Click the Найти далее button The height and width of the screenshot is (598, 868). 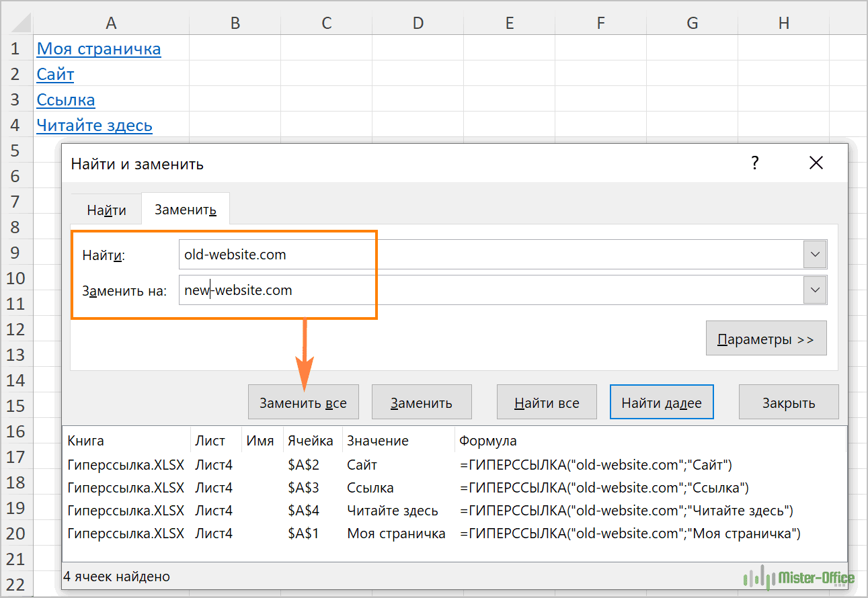coord(661,403)
